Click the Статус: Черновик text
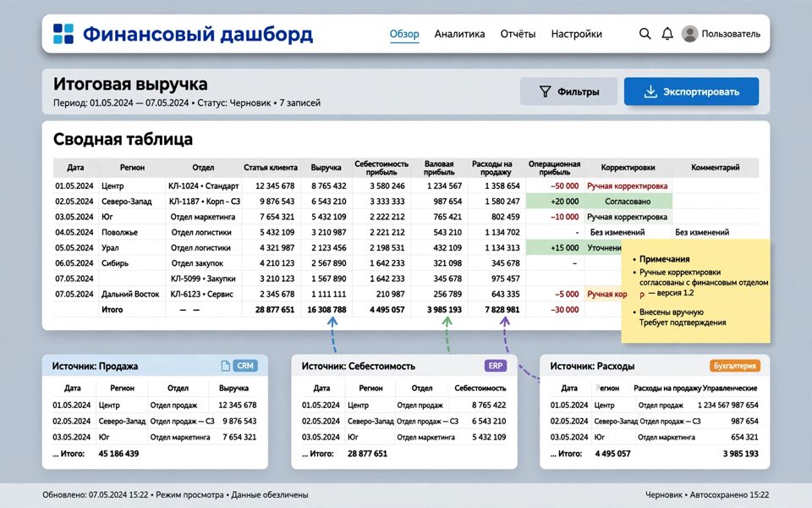 click(x=234, y=102)
